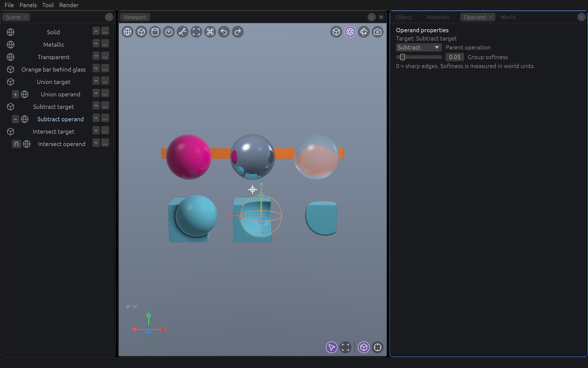Open the options menu for Subtract target
The width and height of the screenshot is (588, 368).
[105, 106]
